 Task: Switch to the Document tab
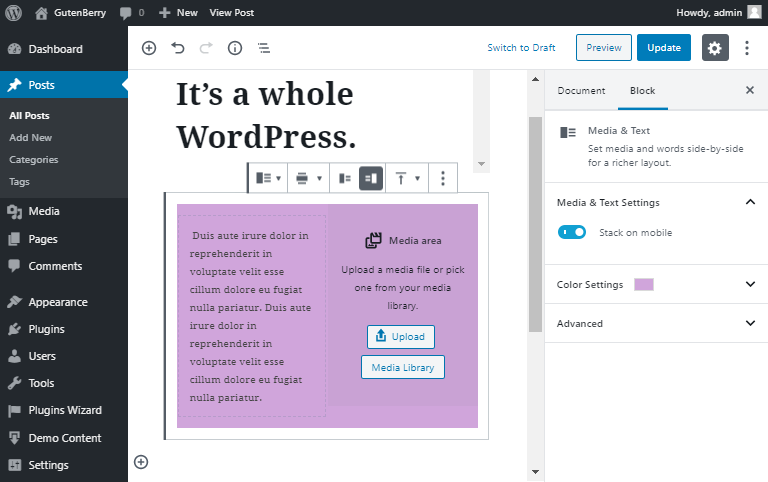click(x=581, y=91)
